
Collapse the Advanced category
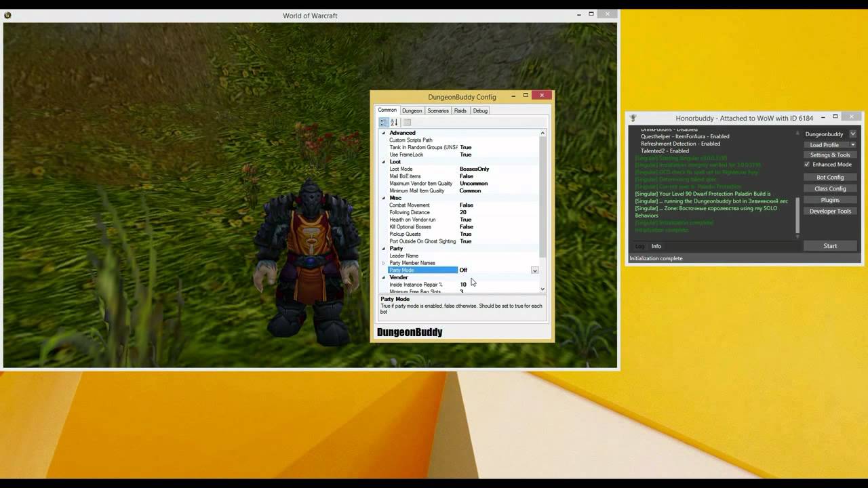click(x=383, y=133)
